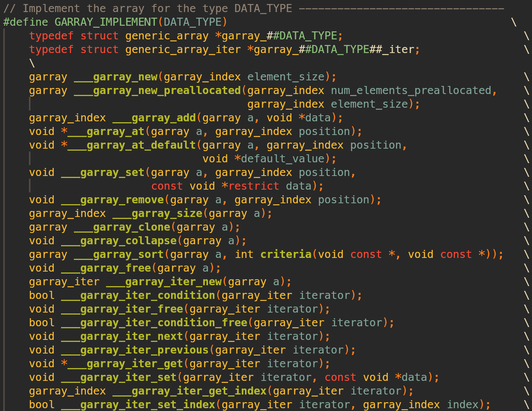Click ___garray_size function name
Screen dimensions: 532x411
[157, 213]
